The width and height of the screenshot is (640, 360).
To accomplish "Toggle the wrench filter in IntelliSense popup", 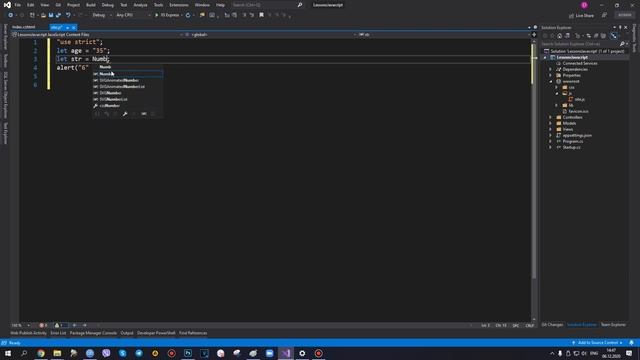I will 125,114.
